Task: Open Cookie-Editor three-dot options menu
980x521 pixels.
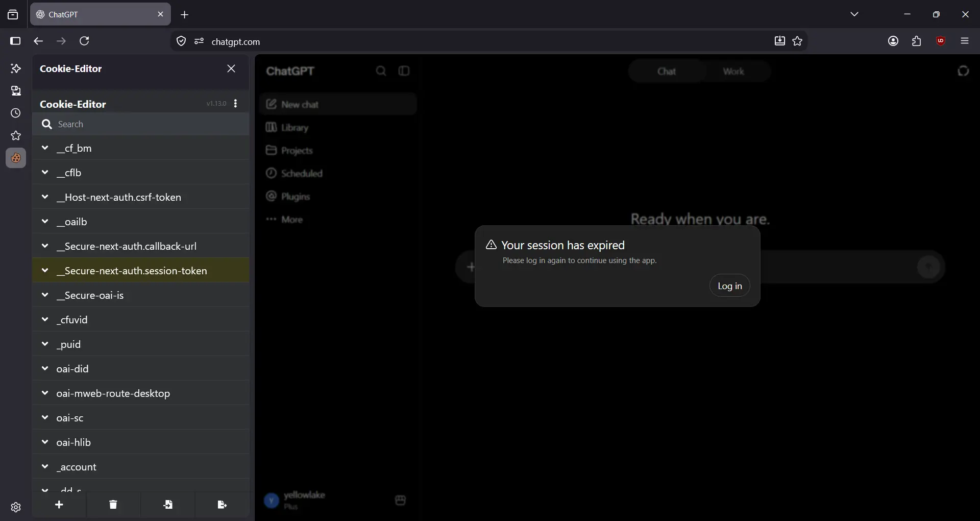Action: [235, 104]
